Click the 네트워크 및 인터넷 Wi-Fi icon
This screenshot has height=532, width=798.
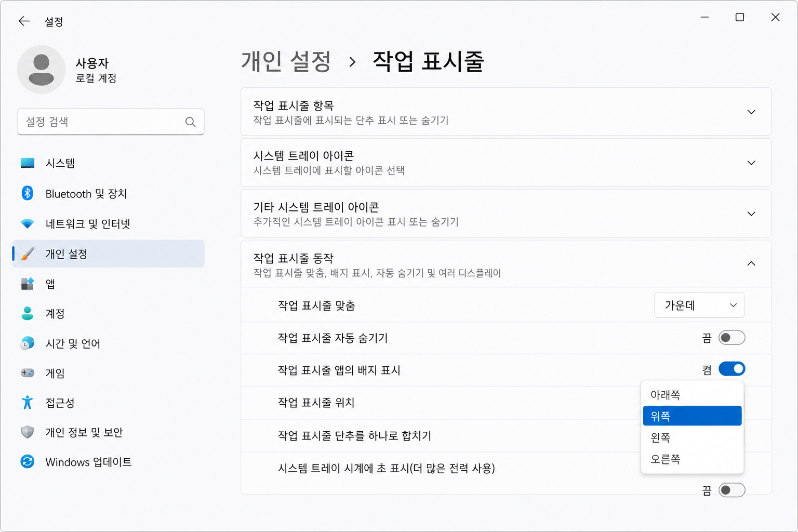click(28, 224)
